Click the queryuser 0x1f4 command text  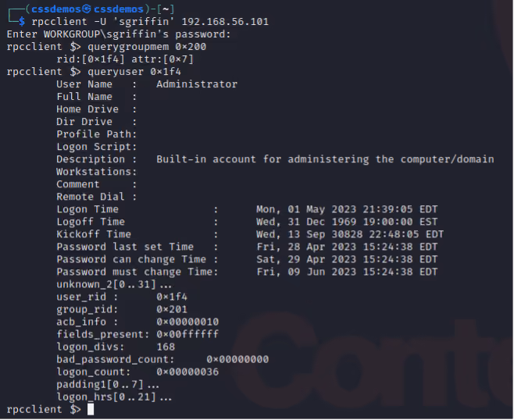click(134, 72)
